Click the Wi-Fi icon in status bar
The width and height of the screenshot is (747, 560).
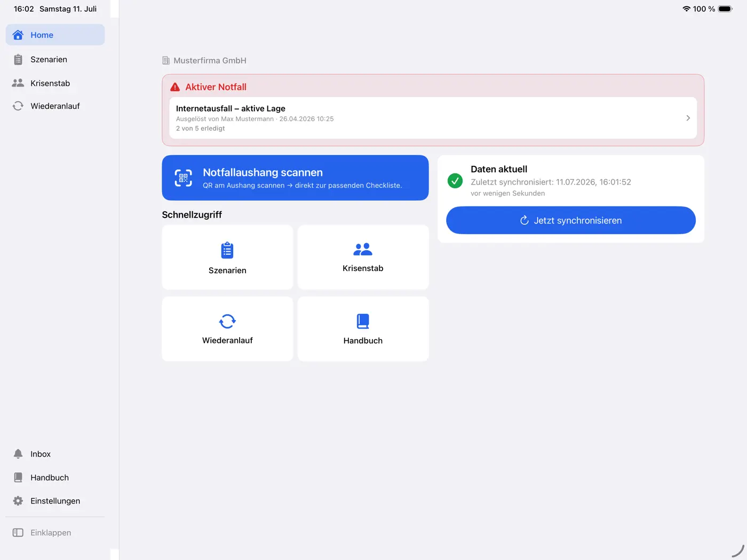(686, 9)
